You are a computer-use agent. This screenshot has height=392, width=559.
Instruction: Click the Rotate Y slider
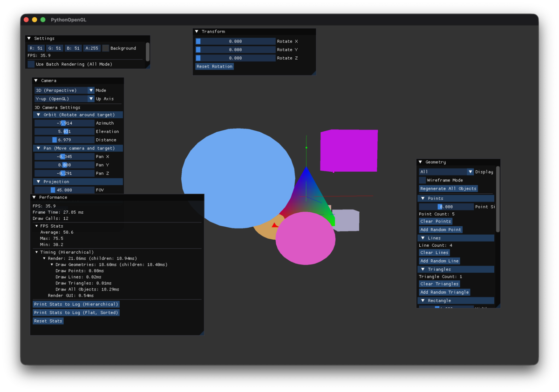point(235,50)
